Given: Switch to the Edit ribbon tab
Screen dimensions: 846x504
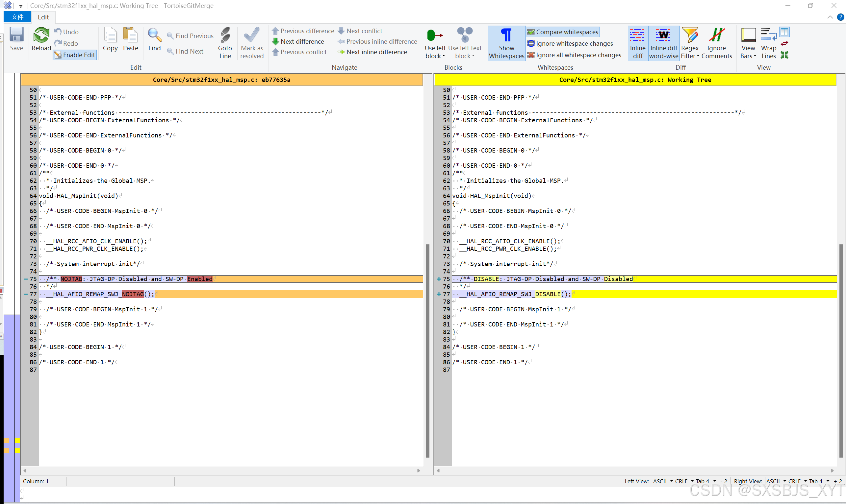Looking at the screenshot, I should (x=43, y=17).
